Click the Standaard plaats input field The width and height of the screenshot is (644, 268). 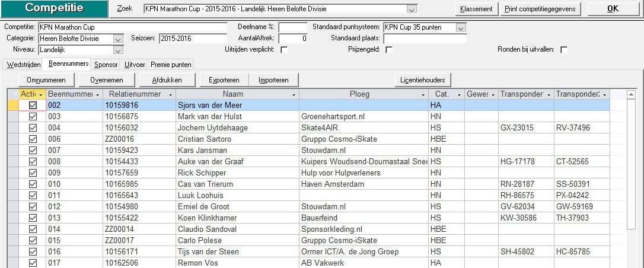point(425,39)
